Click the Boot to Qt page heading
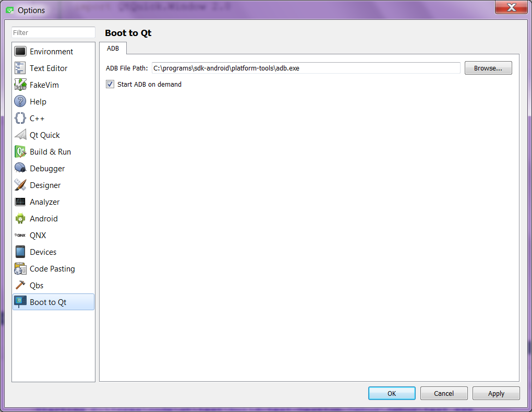The width and height of the screenshot is (532, 412). [x=128, y=33]
